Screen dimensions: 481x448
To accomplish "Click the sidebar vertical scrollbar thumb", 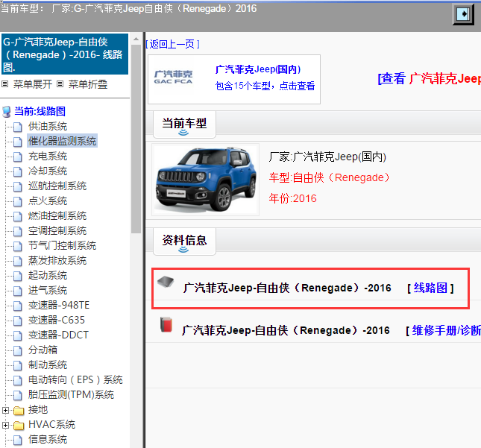I will point(136,139).
